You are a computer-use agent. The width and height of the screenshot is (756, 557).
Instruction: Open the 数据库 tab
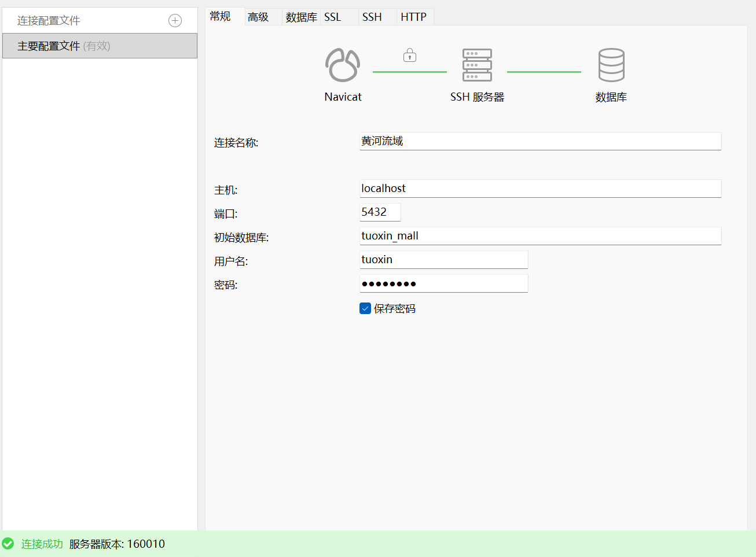point(301,17)
